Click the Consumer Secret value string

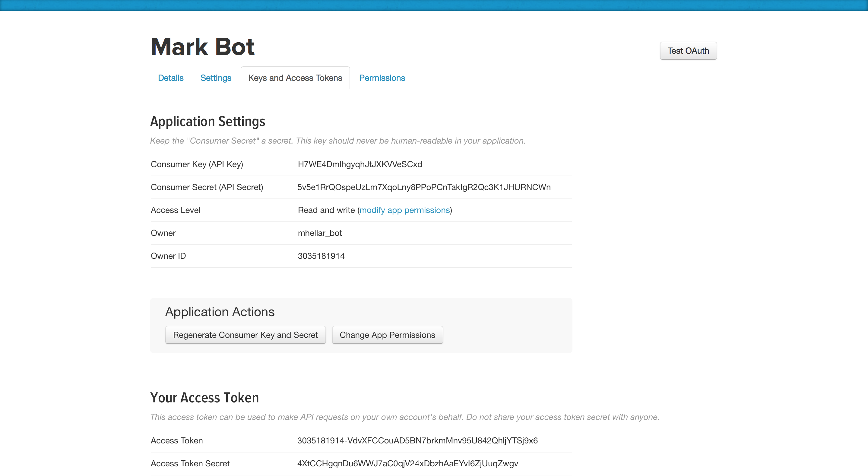424,187
